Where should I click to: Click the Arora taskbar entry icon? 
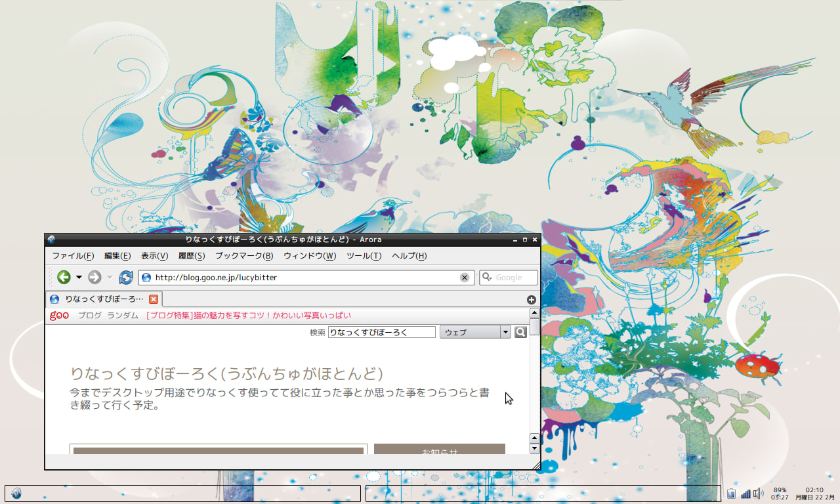pyautogui.click(x=16, y=493)
